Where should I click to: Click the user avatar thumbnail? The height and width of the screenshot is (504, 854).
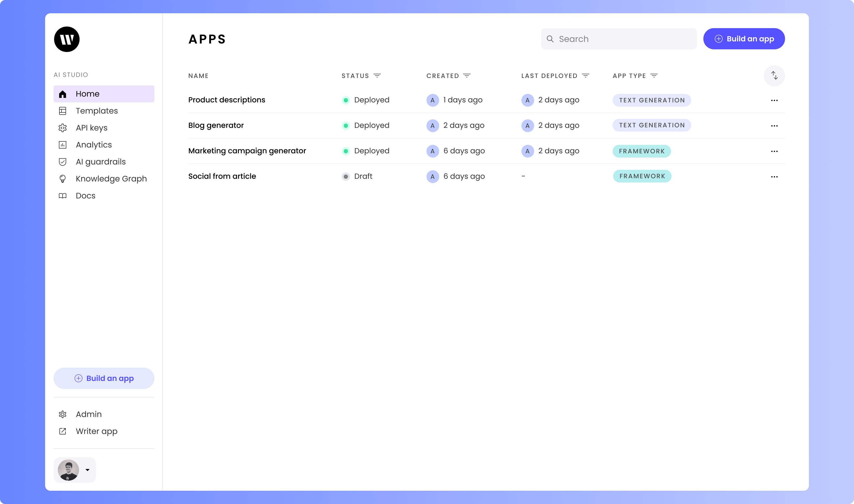coord(68,470)
